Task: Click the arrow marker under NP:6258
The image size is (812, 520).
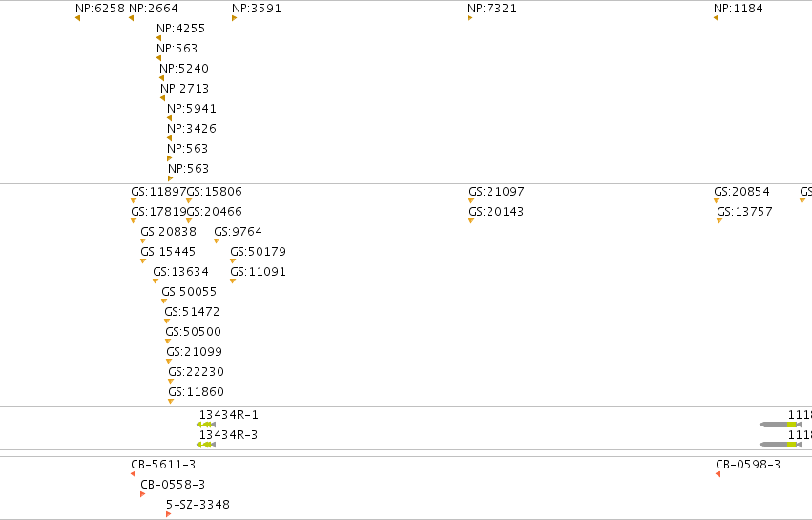Action: click(x=77, y=18)
